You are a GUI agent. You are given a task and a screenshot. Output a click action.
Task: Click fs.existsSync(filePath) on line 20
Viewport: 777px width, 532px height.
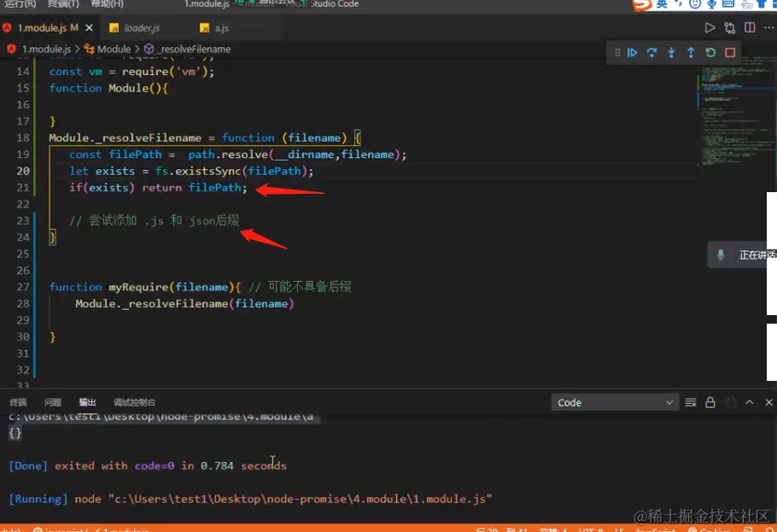(x=231, y=171)
